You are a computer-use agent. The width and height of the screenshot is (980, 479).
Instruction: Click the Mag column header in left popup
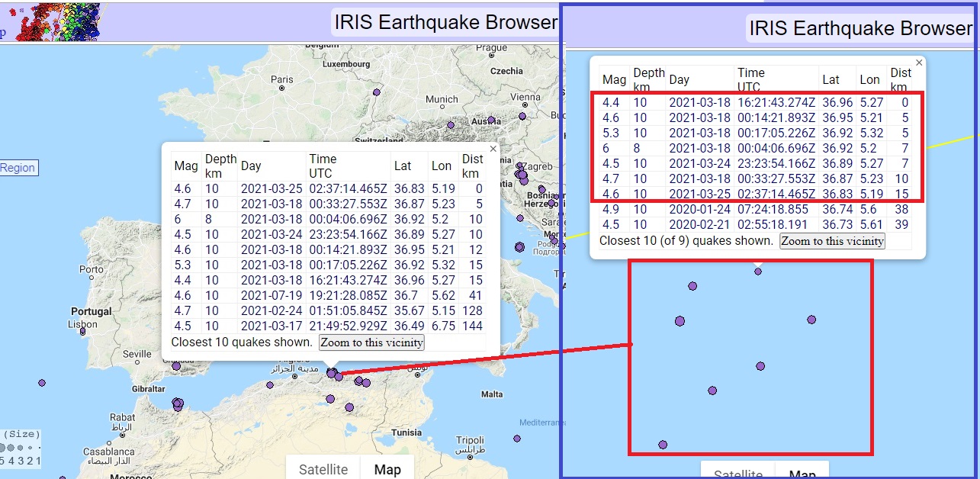(x=185, y=166)
